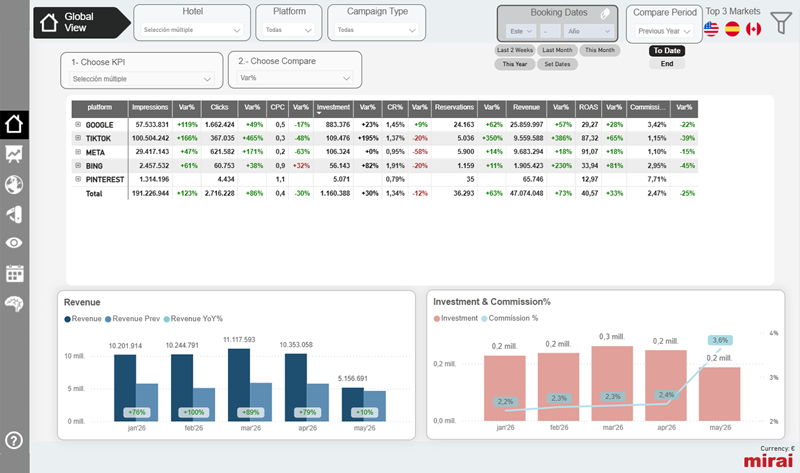Click the Revenue legend color dot

[x=67, y=319]
